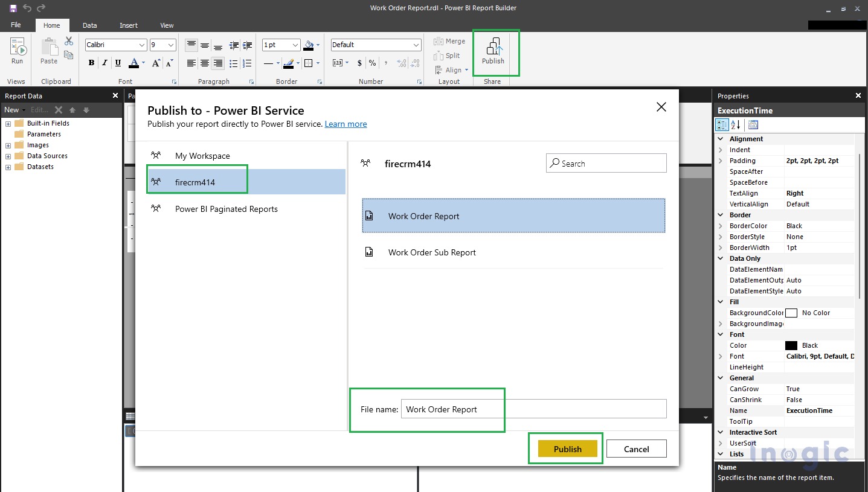Toggle center text alignment in Paragraph group
The image size is (868, 492).
(x=205, y=63)
